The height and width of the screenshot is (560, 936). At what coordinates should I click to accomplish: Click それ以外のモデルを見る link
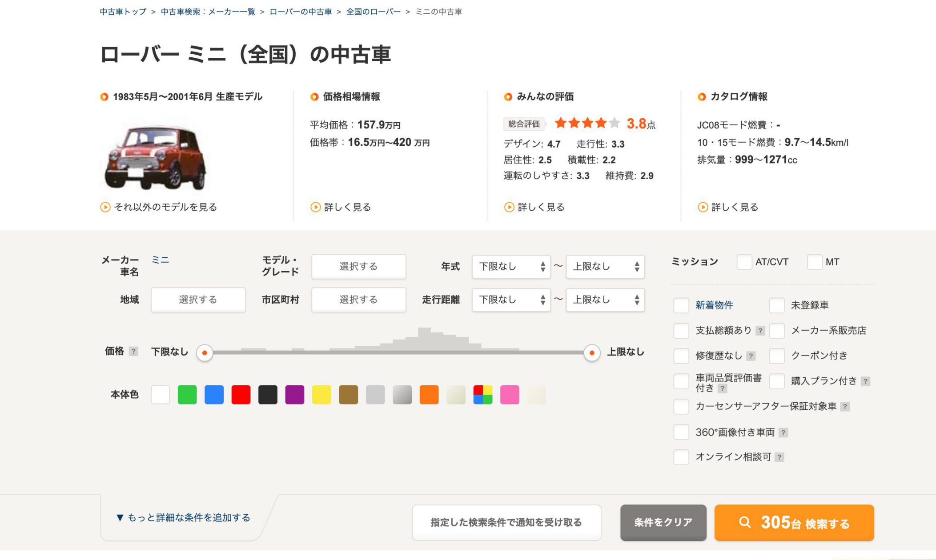click(x=165, y=207)
